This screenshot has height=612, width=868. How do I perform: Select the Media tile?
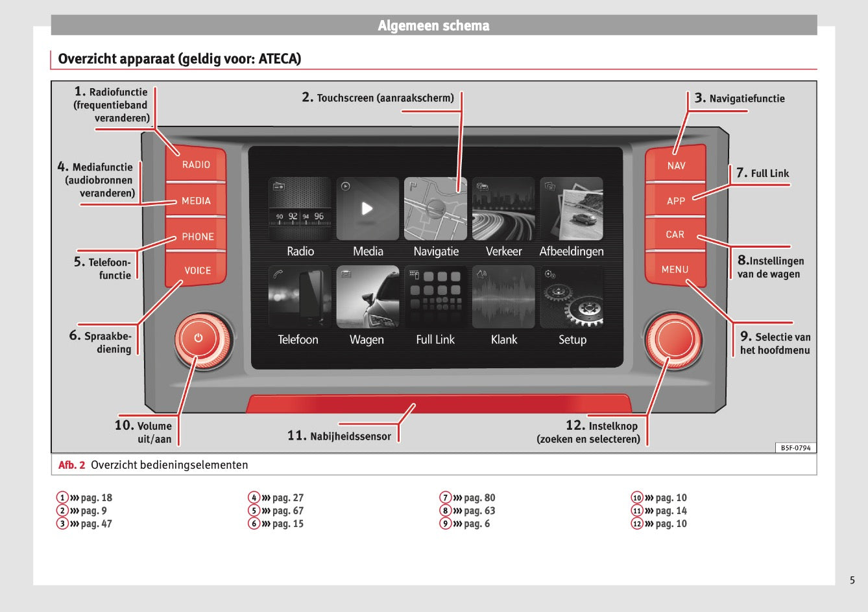click(x=367, y=207)
